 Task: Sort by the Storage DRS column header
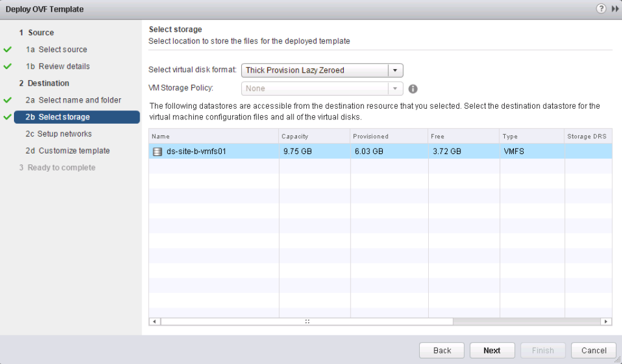point(588,136)
